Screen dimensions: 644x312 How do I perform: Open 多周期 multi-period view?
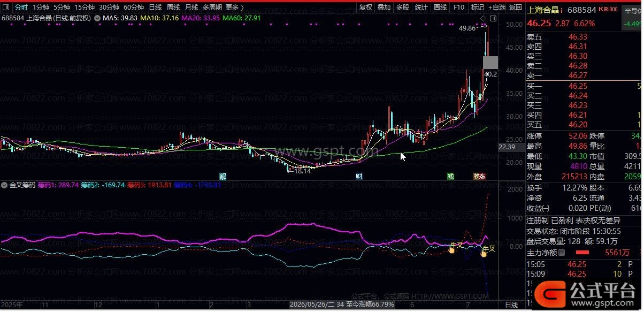(212, 7)
